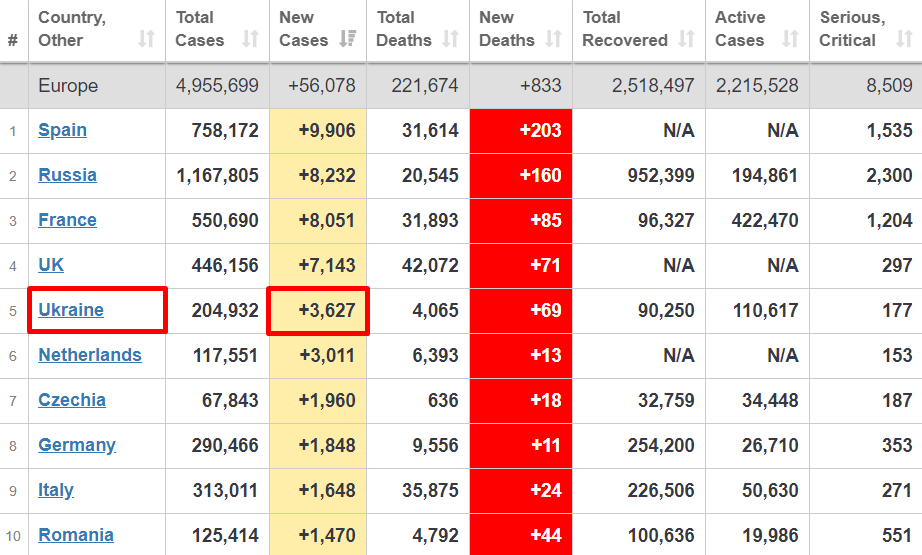
Task: Click the Czechia link
Action: click(x=72, y=400)
